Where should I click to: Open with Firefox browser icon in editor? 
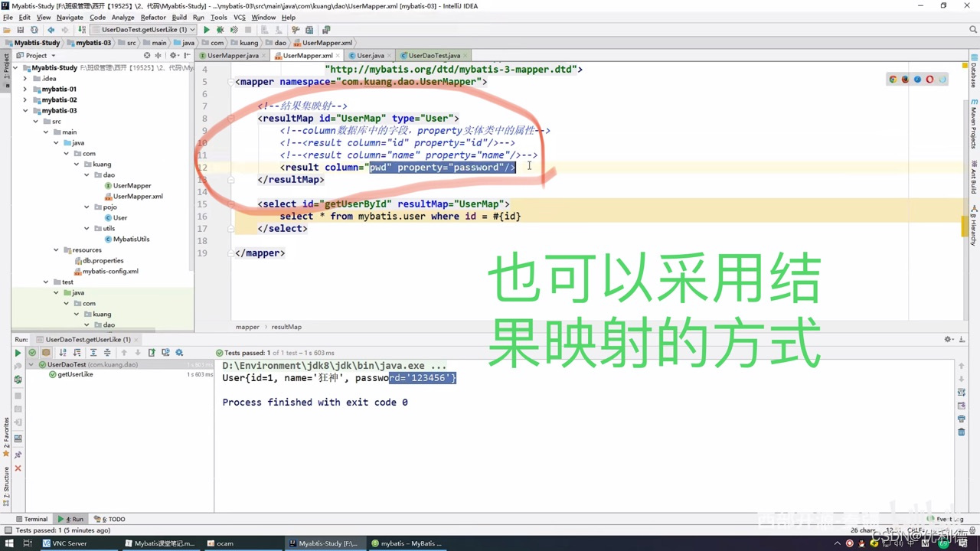pos(905,80)
